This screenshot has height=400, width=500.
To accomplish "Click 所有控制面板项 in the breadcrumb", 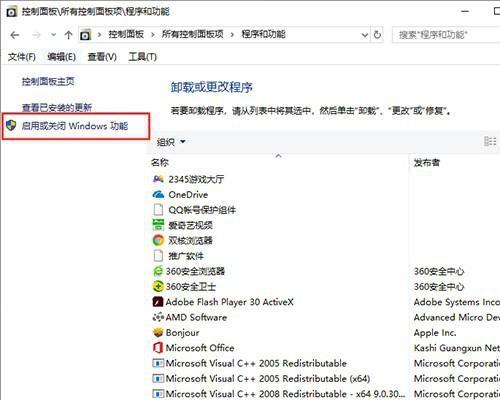I will [193, 34].
